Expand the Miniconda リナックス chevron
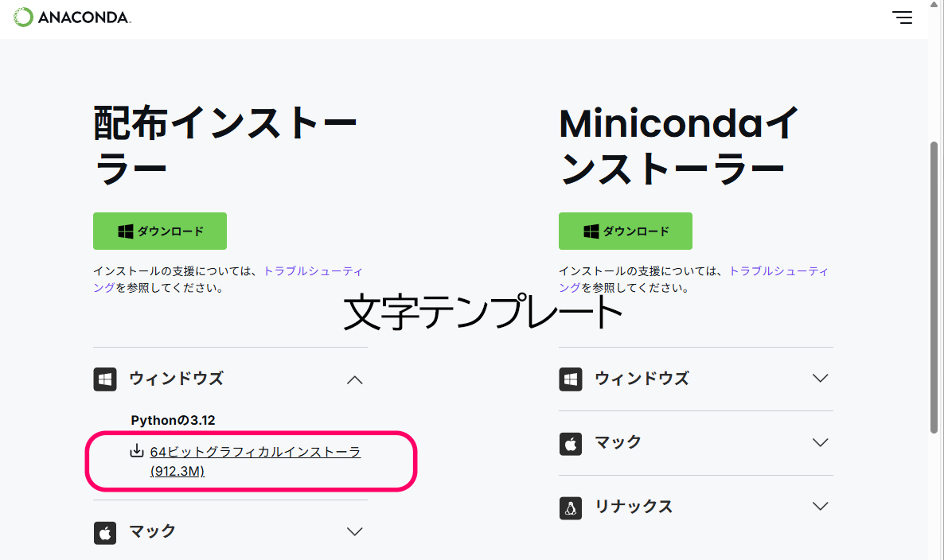 click(820, 507)
